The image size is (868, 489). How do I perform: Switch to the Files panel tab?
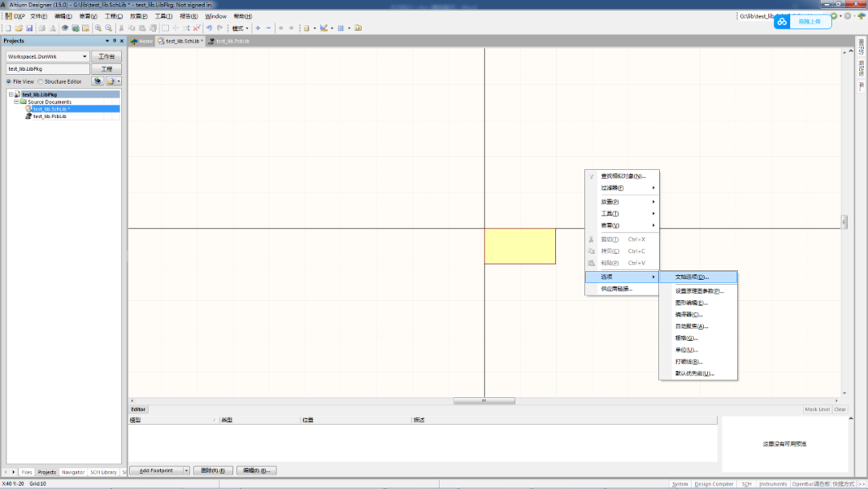[x=27, y=472]
